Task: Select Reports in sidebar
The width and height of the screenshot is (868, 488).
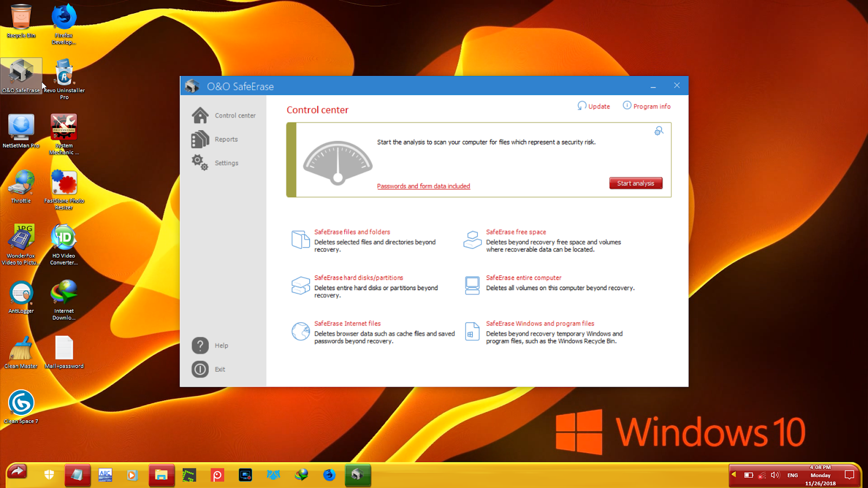Action: [x=226, y=139]
